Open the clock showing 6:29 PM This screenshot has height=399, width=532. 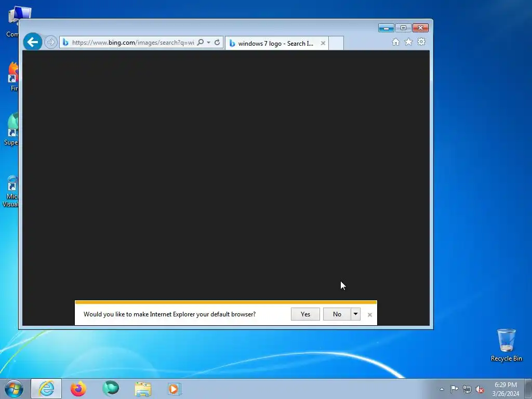506,389
